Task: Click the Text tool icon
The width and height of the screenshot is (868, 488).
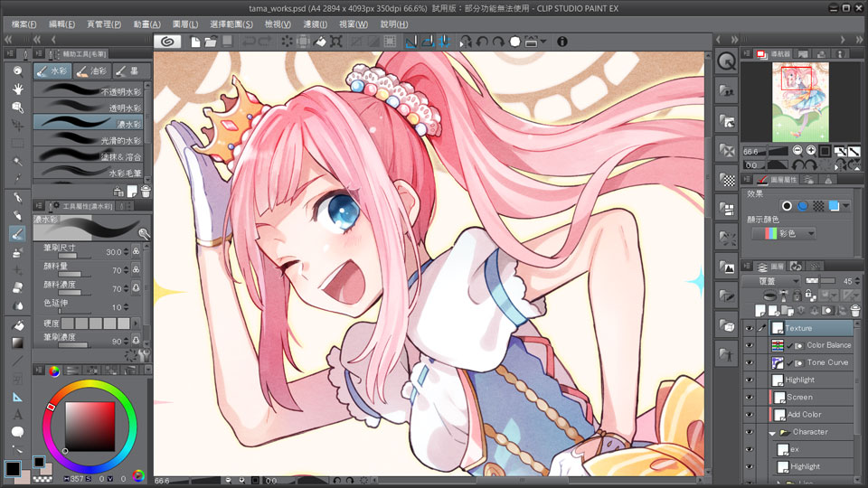Action: coord(17,414)
